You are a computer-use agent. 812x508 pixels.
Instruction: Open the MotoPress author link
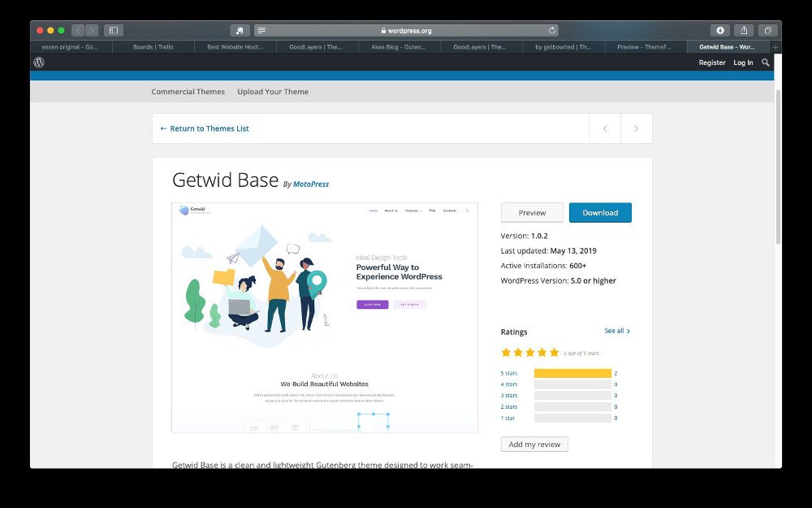(x=311, y=184)
